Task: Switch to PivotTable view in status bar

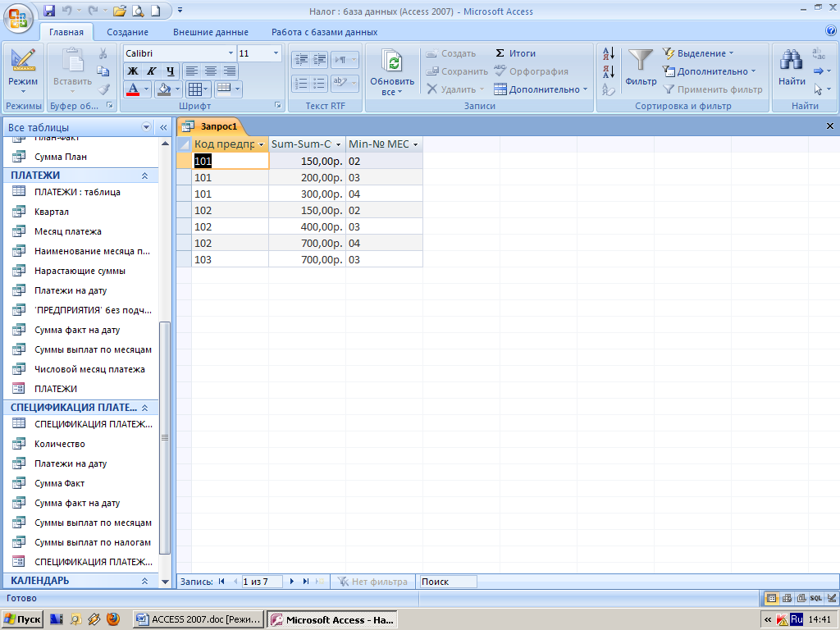Action: pos(787,598)
